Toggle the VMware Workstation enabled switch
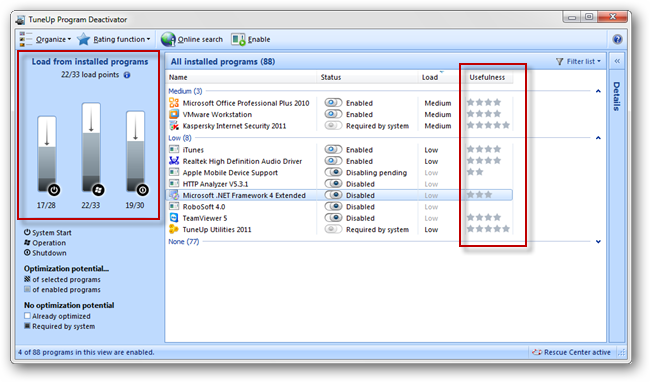This screenshot has height=382, width=650. (x=333, y=114)
